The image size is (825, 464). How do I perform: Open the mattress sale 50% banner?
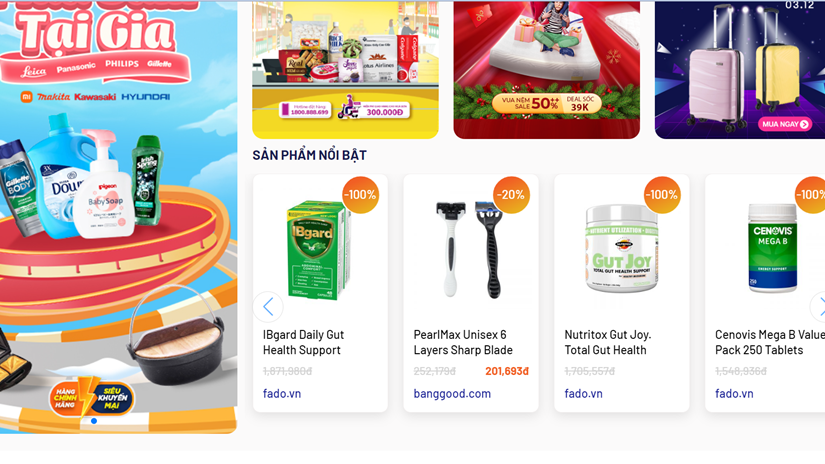pos(547,69)
